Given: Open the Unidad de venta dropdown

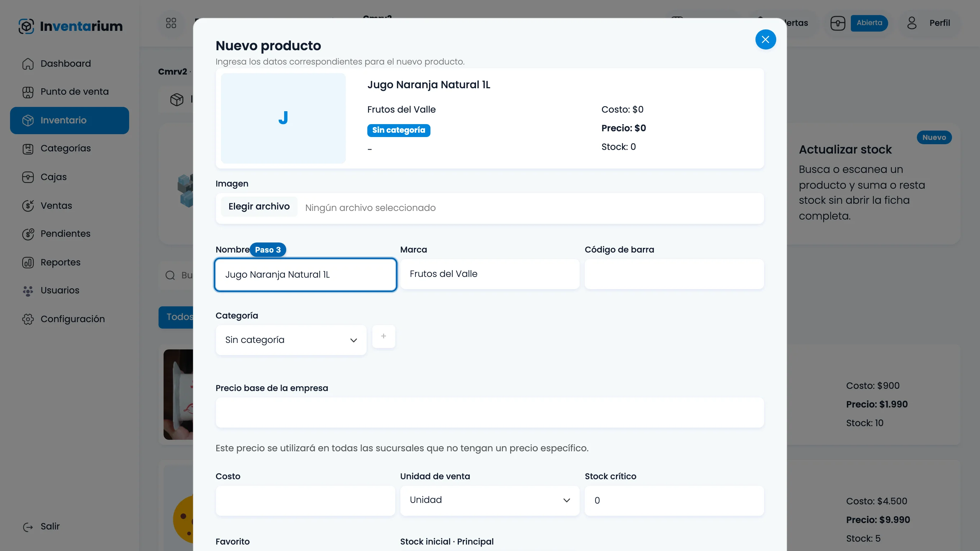Looking at the screenshot, I should [x=490, y=501].
